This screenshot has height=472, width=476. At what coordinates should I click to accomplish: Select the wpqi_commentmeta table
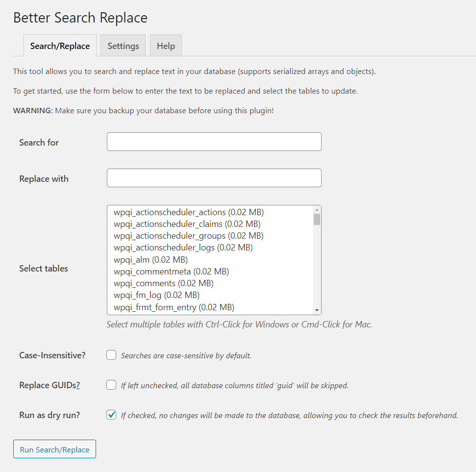click(210, 272)
